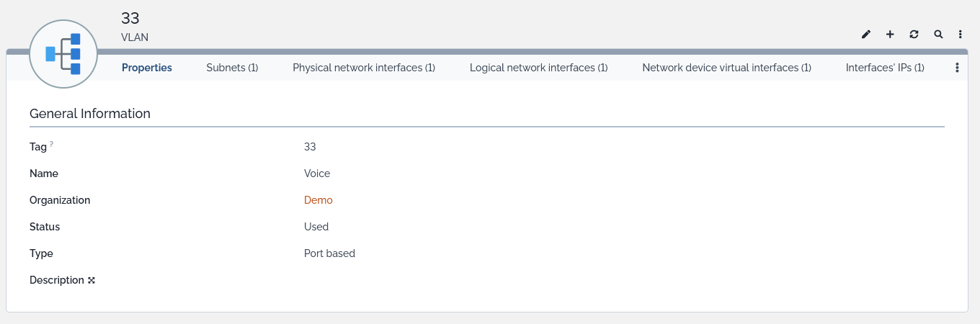
Task: Click the Port based type value
Action: [x=329, y=253]
